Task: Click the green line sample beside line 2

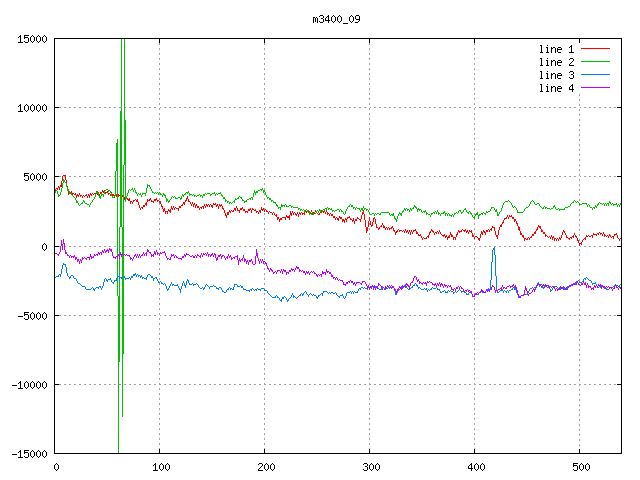Action: [x=595, y=62]
